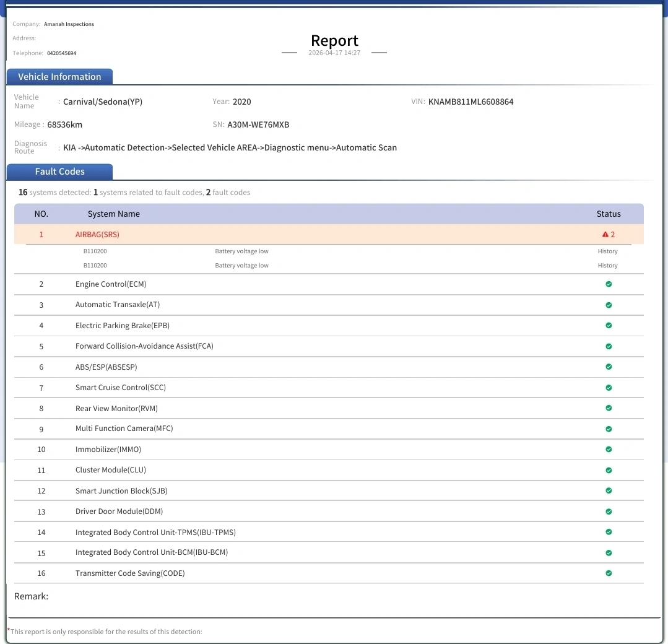This screenshot has height=644, width=668.
Task: Click the System Name column header
Action: click(x=113, y=214)
